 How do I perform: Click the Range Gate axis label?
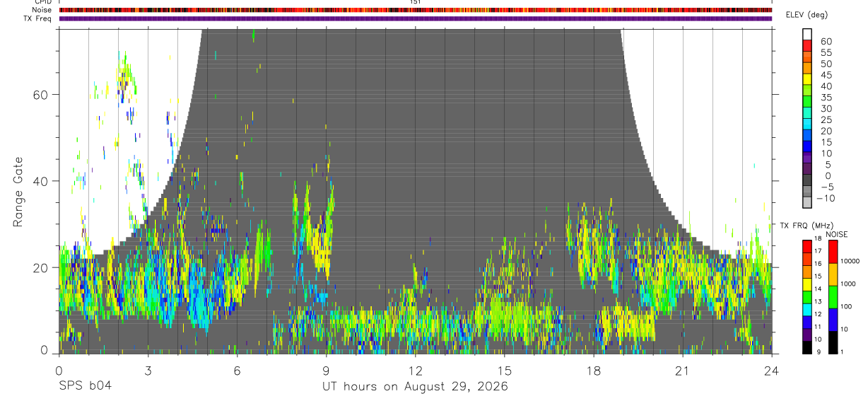click(18, 191)
